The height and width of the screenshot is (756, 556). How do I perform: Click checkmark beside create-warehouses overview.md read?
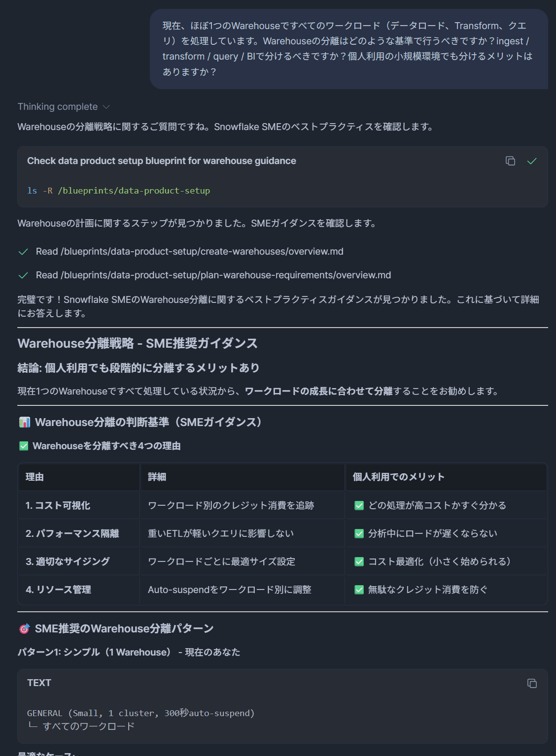(23, 252)
